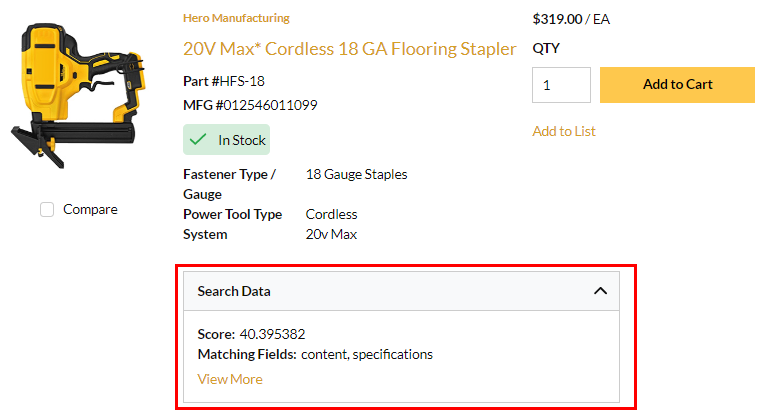Click the Score value 40.395382
This screenshot has height=416, width=773.
pyautogui.click(x=272, y=334)
